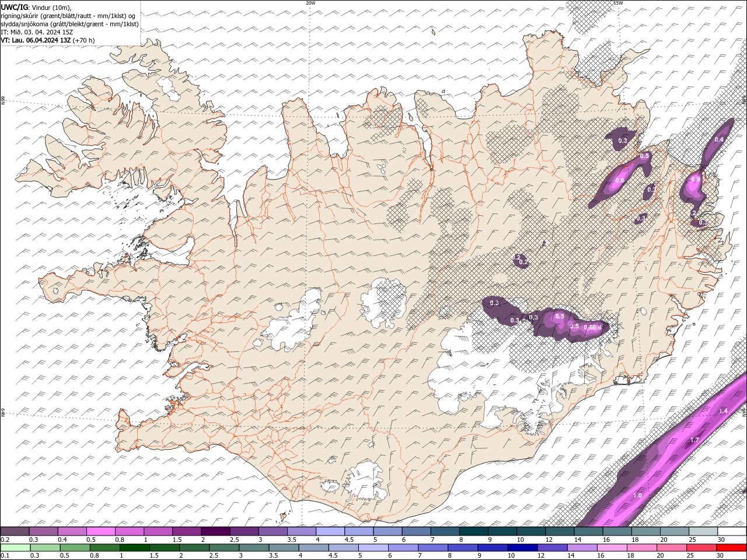Click the 1.4 value in the offshore band
747x560 pixels.
(724, 411)
